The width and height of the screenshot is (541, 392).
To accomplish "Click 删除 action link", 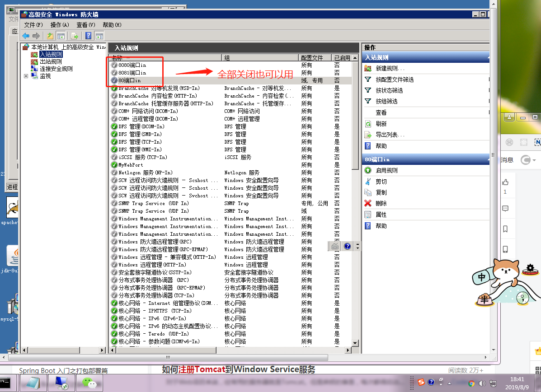I will click(381, 203).
